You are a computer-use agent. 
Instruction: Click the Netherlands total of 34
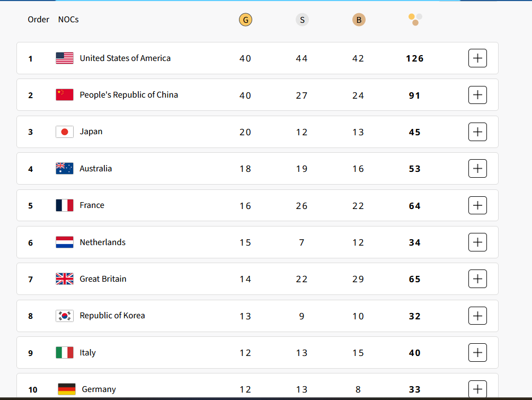click(x=415, y=242)
